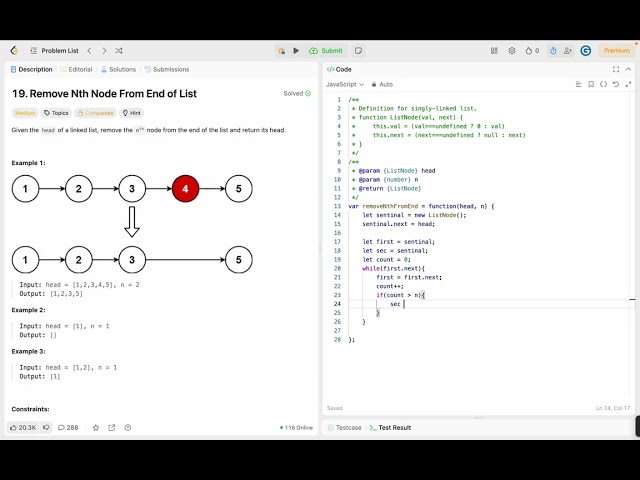Switch to the Description tab
This screenshot has height=480, width=640.
coord(31,69)
